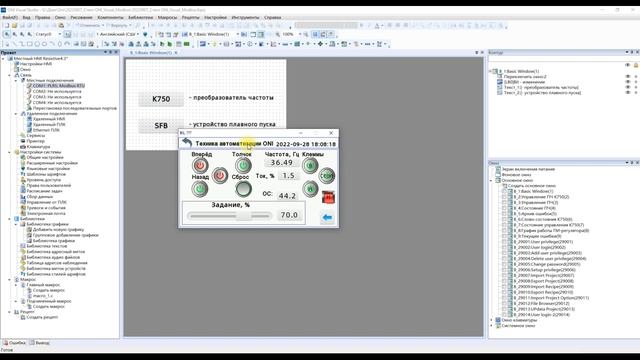Click Фоновое окно item in Окно panel
The image size is (640, 360).
[x=516, y=175]
